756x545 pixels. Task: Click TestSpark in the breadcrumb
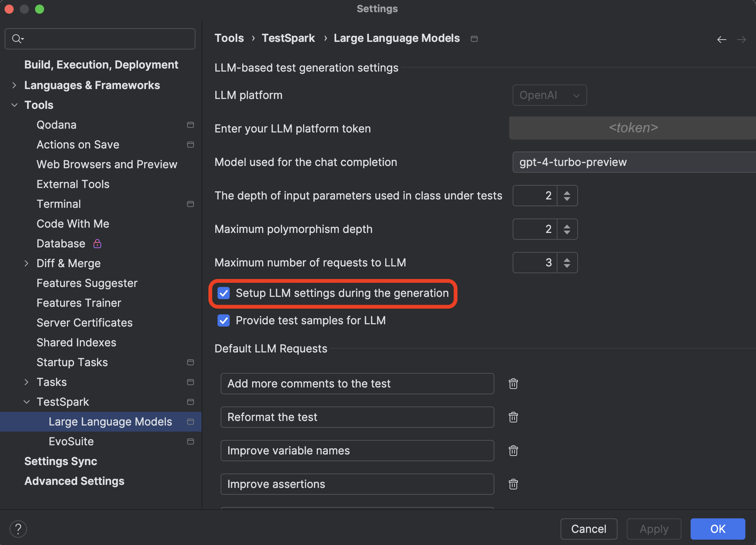click(x=288, y=38)
